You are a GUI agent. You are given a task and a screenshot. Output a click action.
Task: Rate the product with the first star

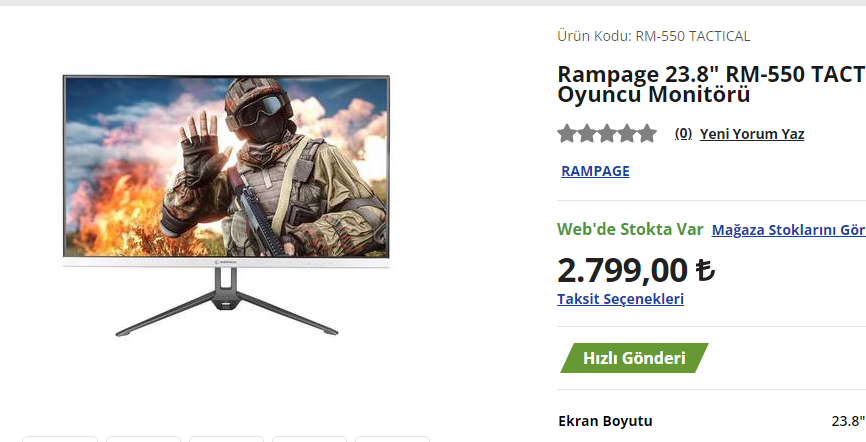click(567, 134)
